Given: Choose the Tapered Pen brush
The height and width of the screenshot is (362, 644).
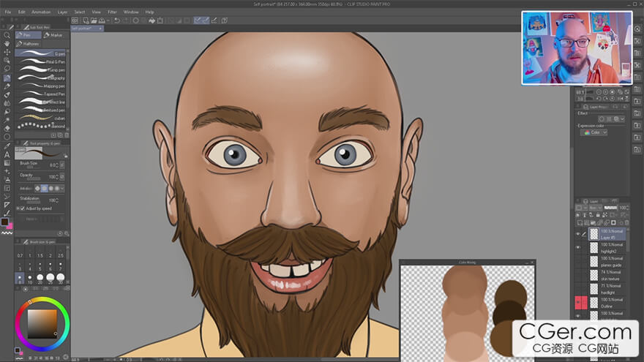Looking at the screenshot, I should 41,94.
